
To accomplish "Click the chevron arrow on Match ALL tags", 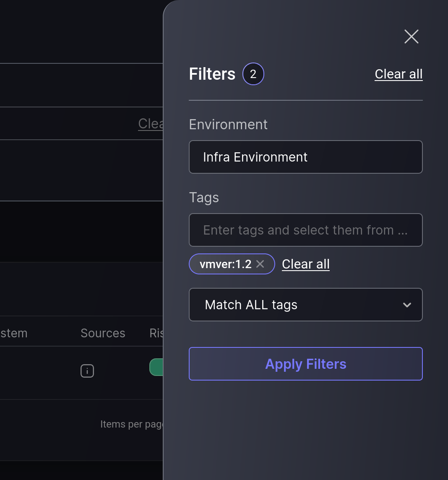I will click(406, 305).
